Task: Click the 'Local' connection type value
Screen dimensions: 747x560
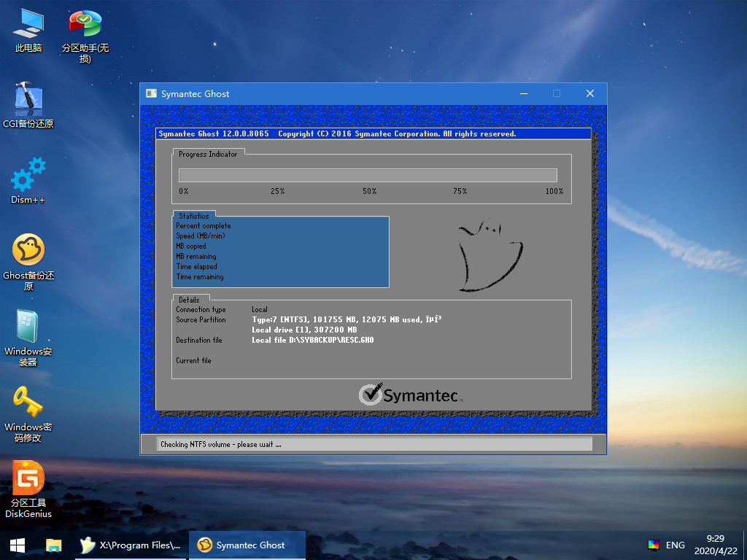Action: click(x=260, y=309)
